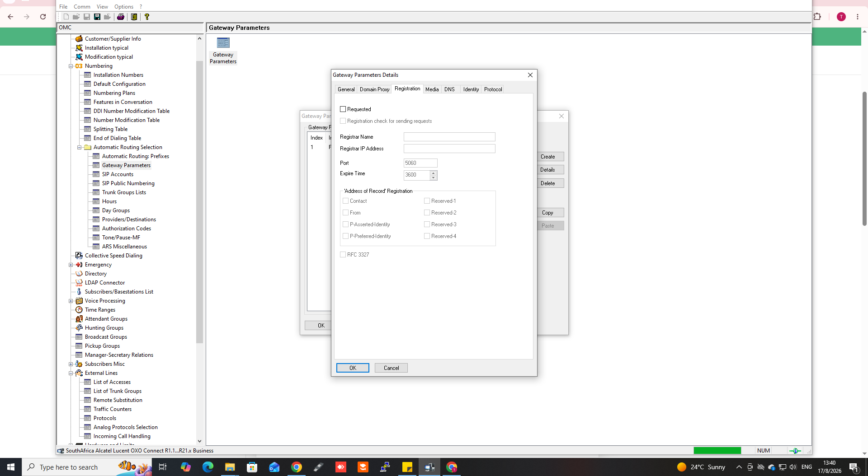
Task: Click the External Lines icon
Action: coord(79,373)
